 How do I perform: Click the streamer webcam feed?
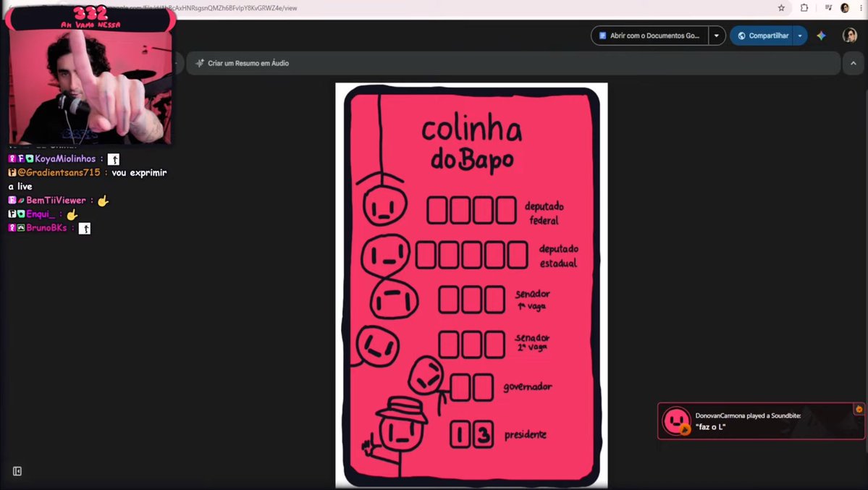point(90,86)
